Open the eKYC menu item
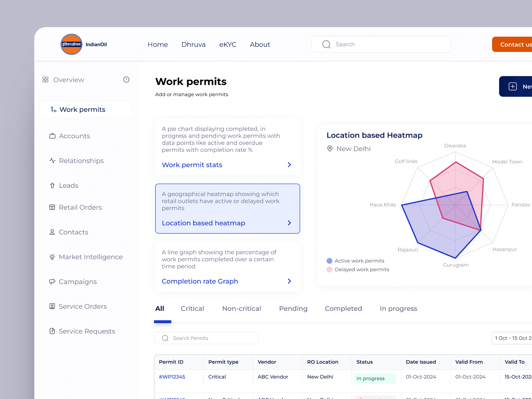Screen dimensions: 532x399 (228, 44)
